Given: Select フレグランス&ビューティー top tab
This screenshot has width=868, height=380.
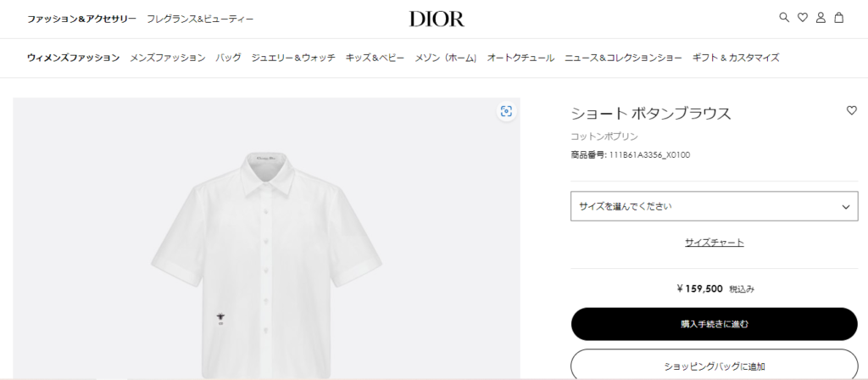Looking at the screenshot, I should (200, 19).
